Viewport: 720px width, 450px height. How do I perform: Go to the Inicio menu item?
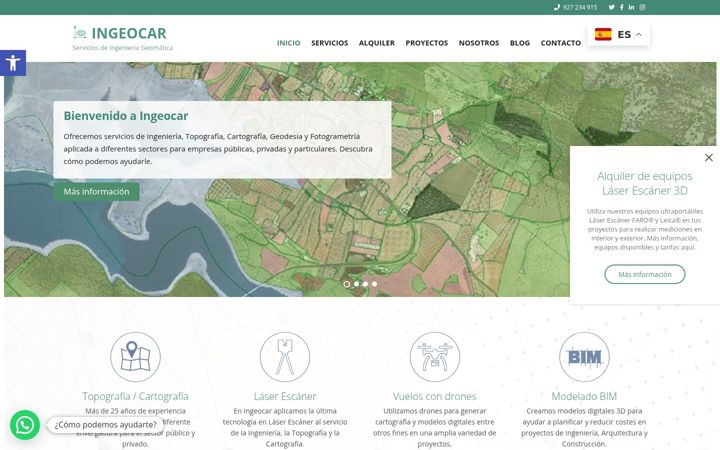pyautogui.click(x=288, y=43)
